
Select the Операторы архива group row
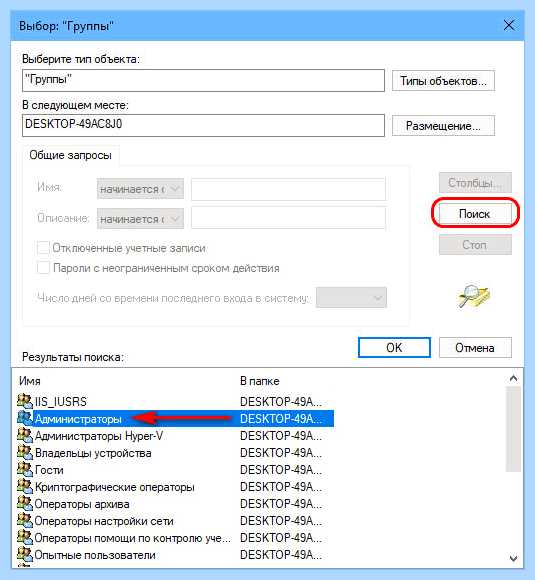[x=175, y=504]
